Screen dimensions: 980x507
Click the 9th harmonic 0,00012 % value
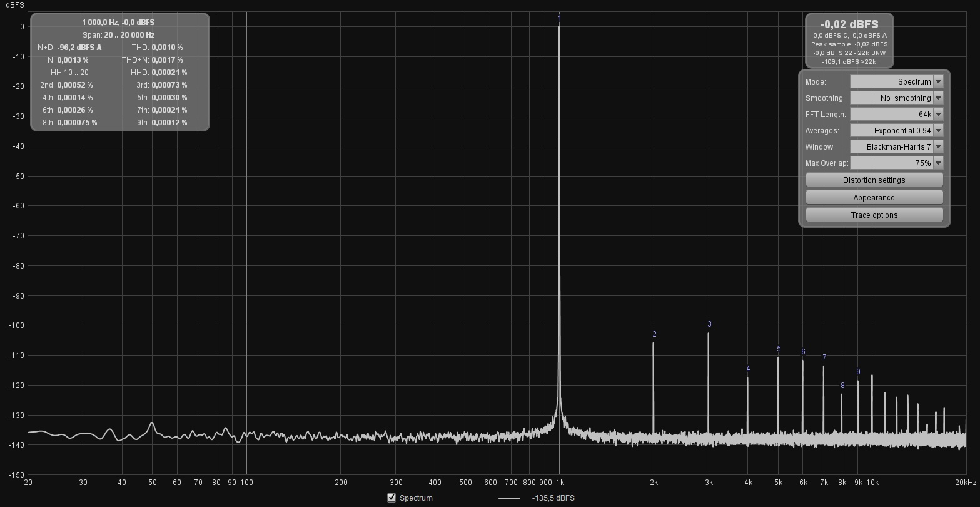pos(169,123)
